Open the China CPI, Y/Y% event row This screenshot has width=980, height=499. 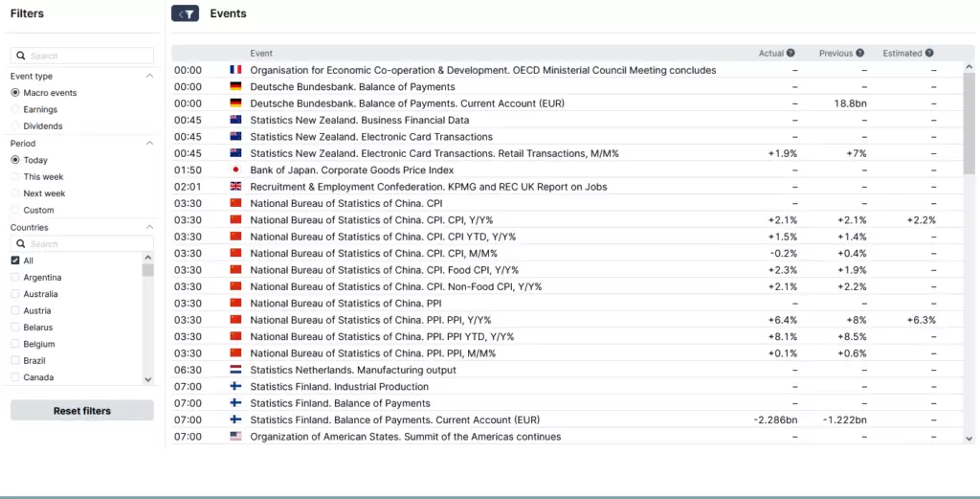click(x=371, y=219)
